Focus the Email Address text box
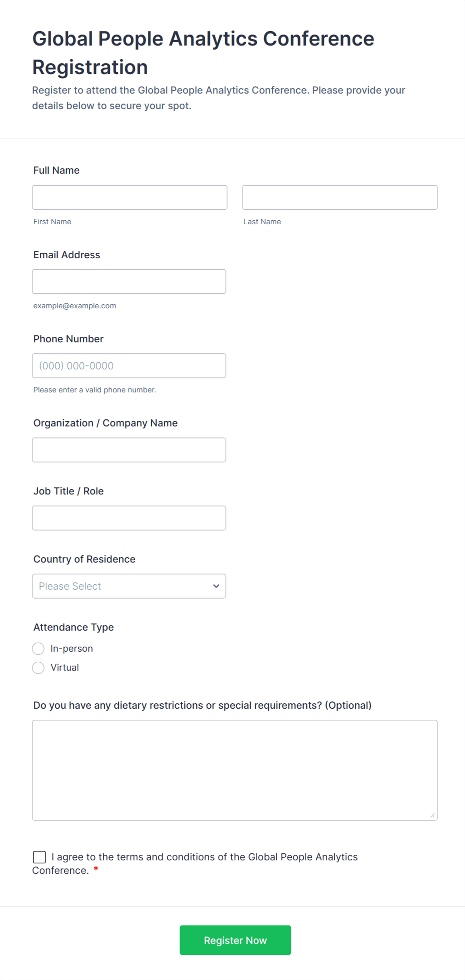The image size is (465, 980). [129, 281]
